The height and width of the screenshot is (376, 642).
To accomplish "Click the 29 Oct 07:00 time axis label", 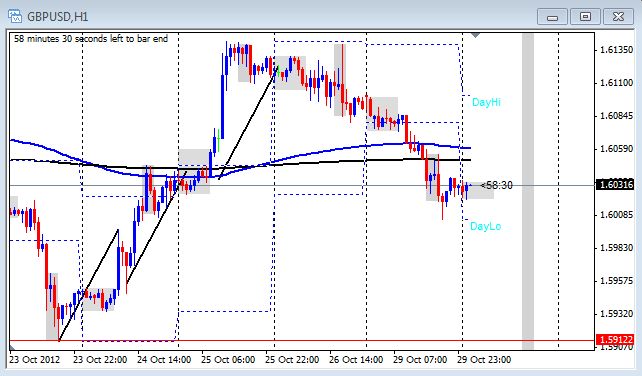I will [420, 360].
